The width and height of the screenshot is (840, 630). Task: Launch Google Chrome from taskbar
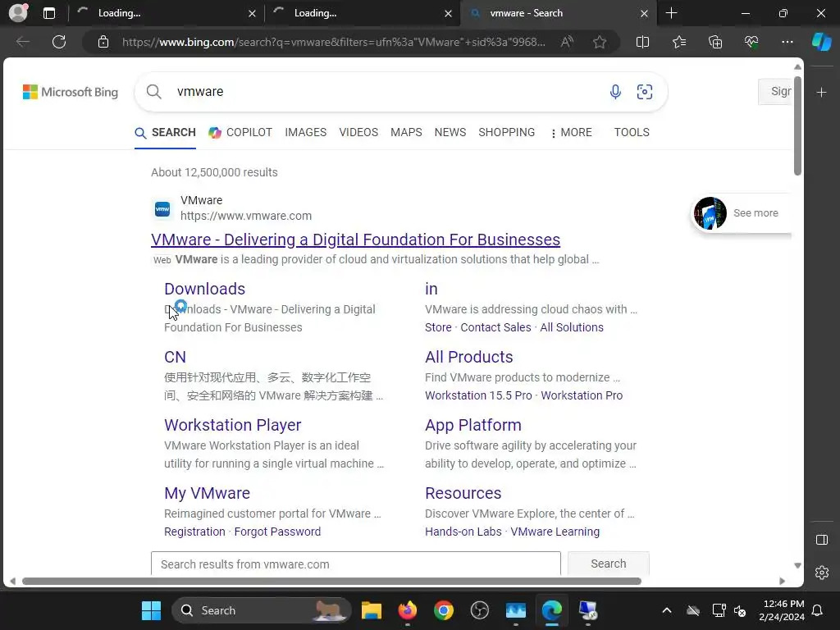pyautogui.click(x=444, y=610)
